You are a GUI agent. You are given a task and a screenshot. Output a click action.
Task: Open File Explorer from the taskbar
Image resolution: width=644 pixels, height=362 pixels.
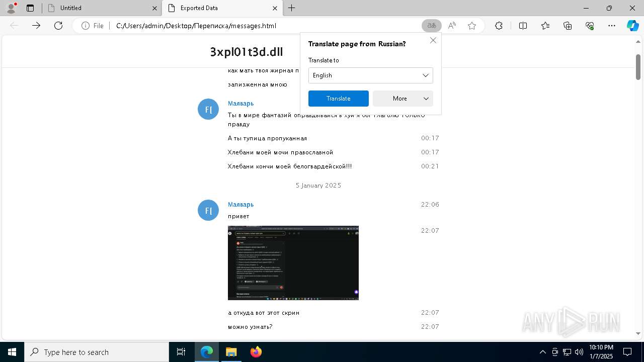point(231,352)
